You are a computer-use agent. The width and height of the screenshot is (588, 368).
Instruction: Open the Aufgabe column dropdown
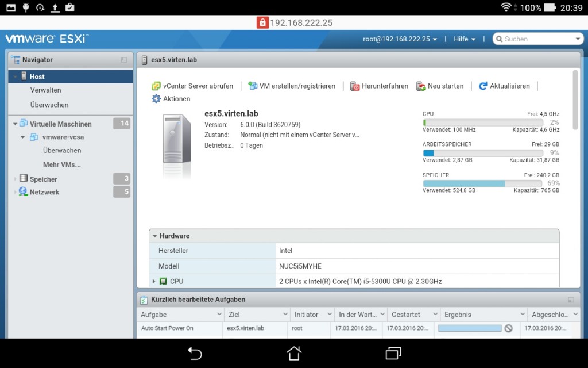pos(220,314)
